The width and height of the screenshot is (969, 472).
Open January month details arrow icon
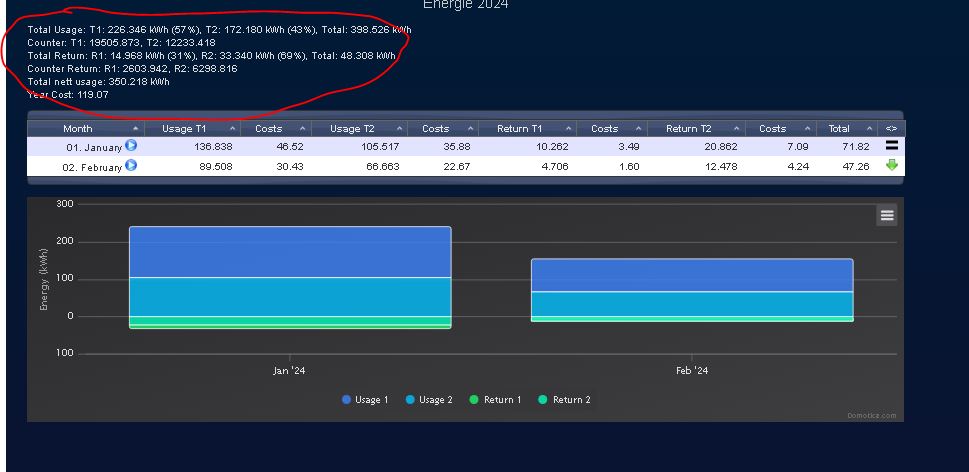(131, 146)
